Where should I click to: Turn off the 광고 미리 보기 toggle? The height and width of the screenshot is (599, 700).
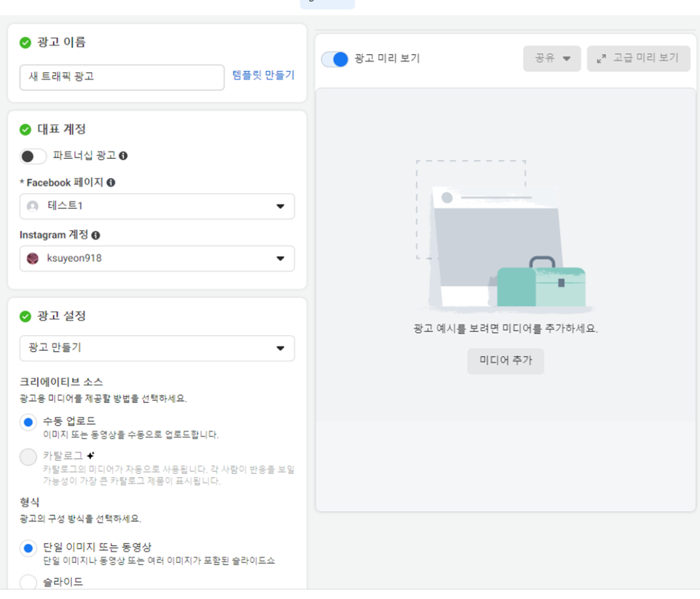[x=335, y=59]
